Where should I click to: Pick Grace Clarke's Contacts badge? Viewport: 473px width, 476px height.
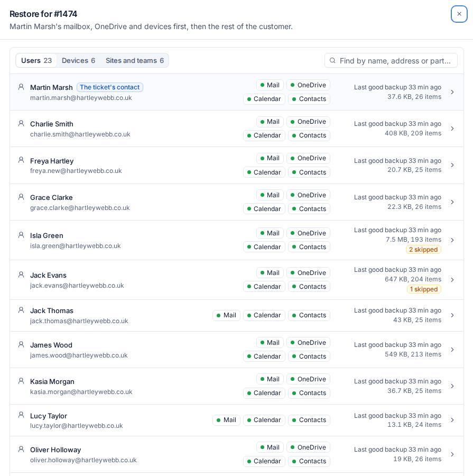click(x=309, y=209)
